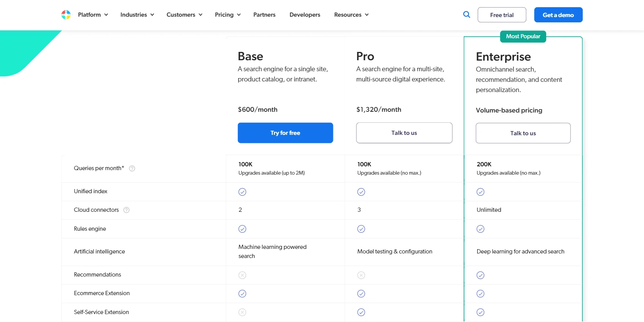Click the Unified index row label
644x322 pixels.
(91, 191)
